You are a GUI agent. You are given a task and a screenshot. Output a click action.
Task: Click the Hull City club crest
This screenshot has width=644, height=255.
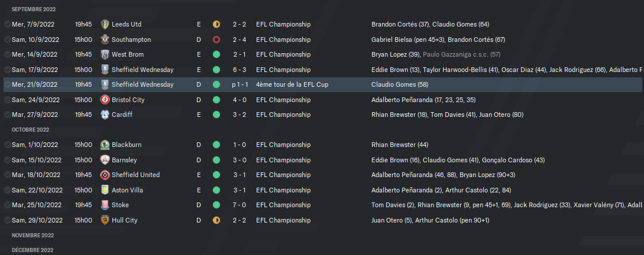coord(105,220)
